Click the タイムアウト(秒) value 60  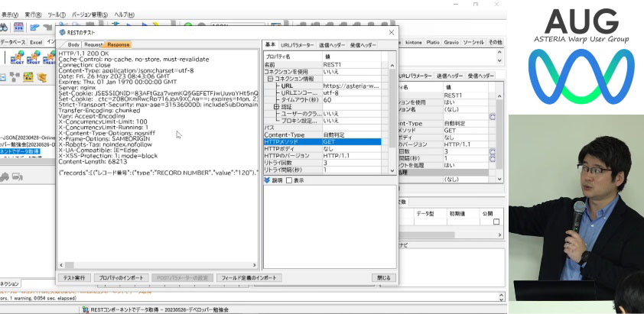click(352, 100)
